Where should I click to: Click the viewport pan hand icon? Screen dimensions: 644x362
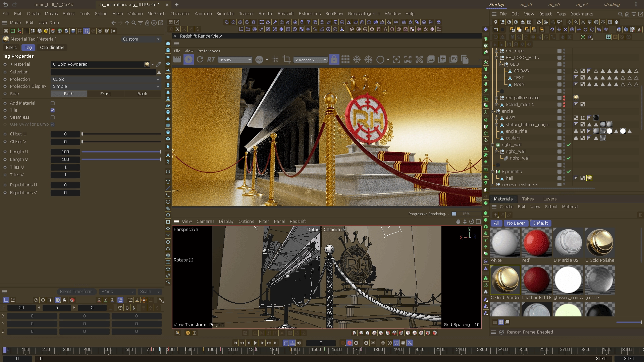(458, 222)
